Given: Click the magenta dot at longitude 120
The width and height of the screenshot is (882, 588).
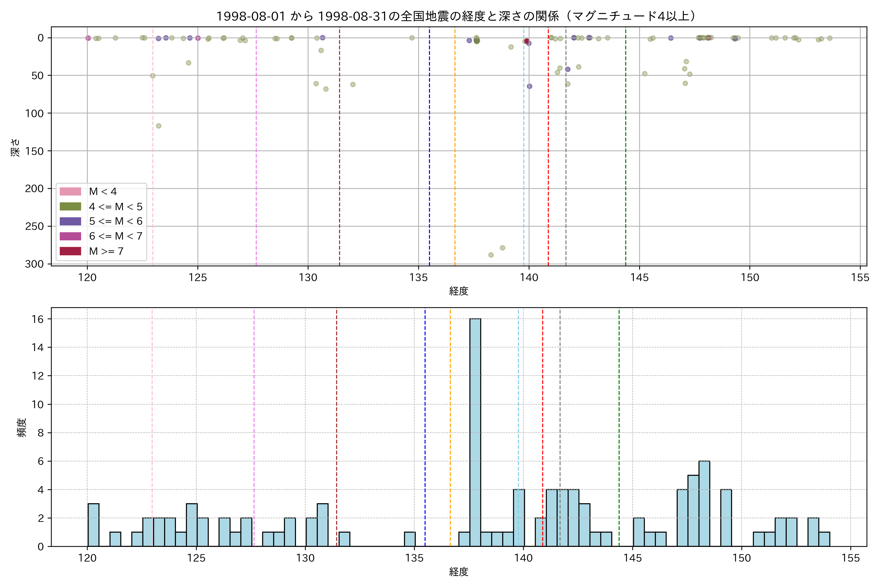Looking at the screenshot, I should coord(88,38).
